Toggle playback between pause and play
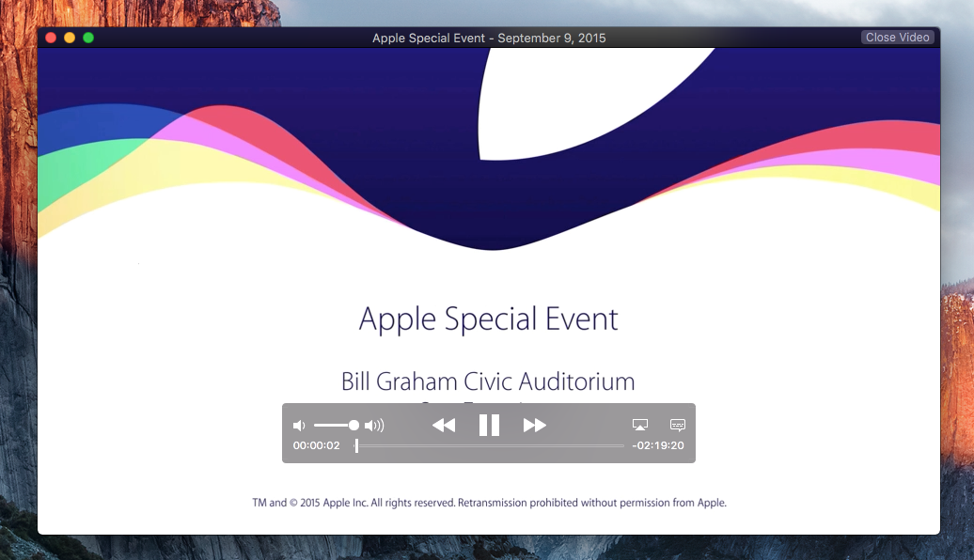This screenshot has width=974, height=560. tap(489, 425)
